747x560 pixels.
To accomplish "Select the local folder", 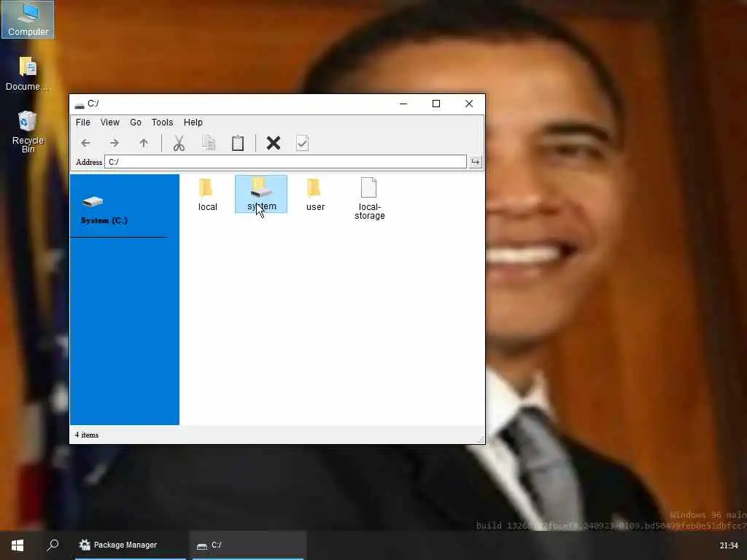I will [208, 194].
